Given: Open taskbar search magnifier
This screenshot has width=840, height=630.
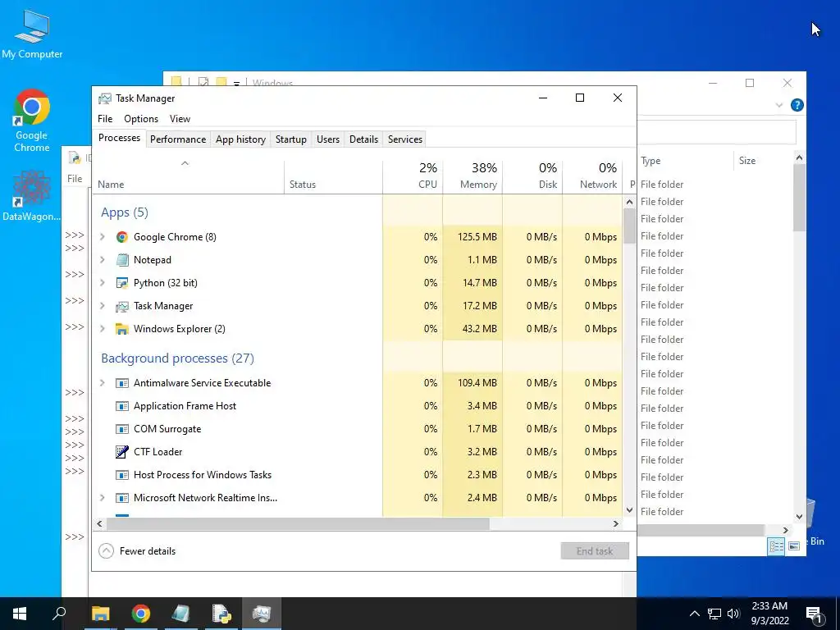Looking at the screenshot, I should coord(59,614).
